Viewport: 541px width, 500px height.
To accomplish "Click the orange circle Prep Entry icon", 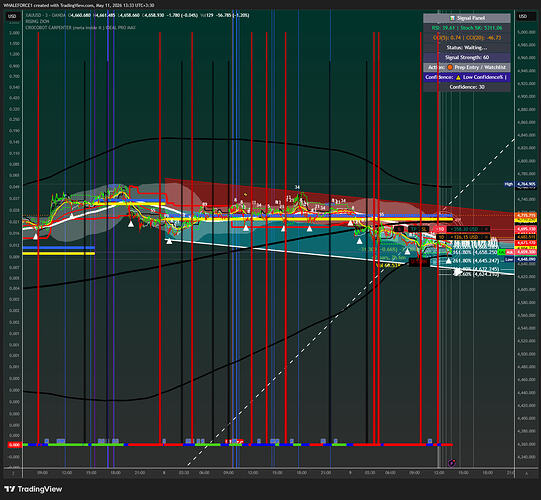I will [450, 67].
